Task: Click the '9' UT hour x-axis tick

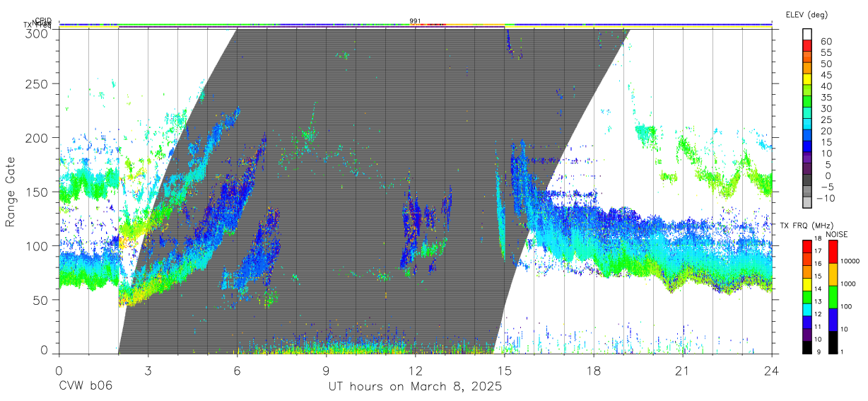Action: pos(326,371)
